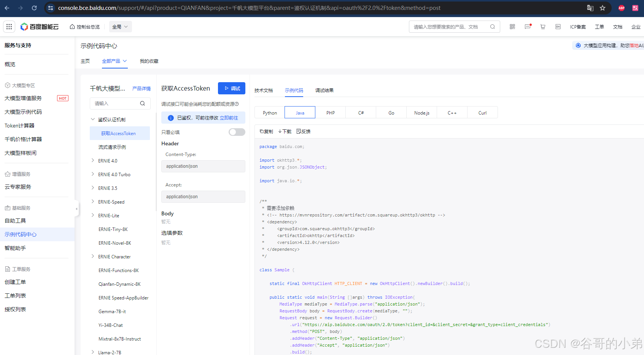Toggle the required-only switch

[237, 132]
